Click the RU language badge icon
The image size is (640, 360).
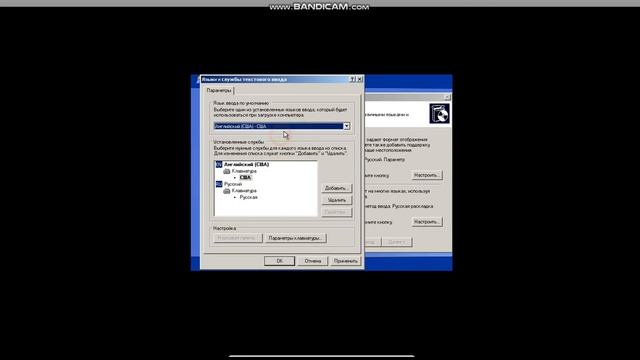[219, 184]
